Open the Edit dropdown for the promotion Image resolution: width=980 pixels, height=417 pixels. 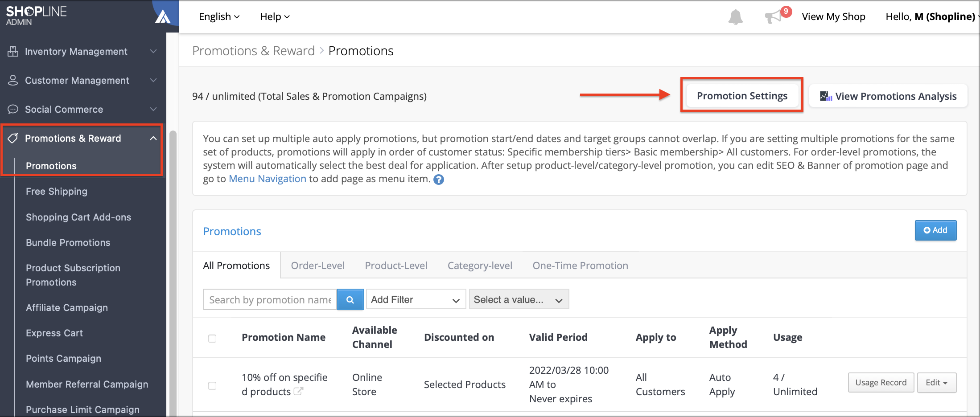936,383
